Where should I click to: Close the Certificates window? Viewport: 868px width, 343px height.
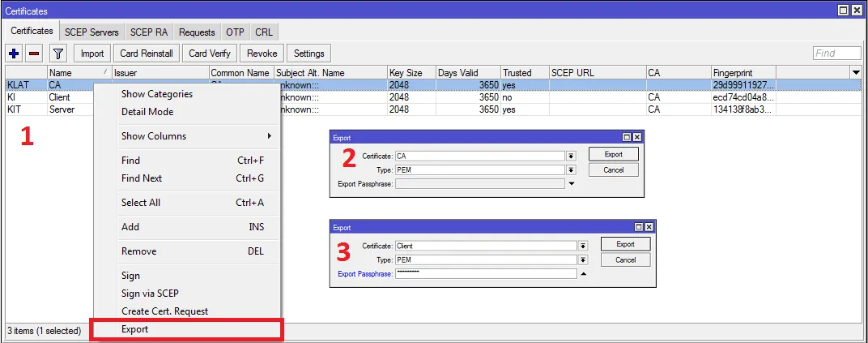pyautogui.click(x=857, y=10)
